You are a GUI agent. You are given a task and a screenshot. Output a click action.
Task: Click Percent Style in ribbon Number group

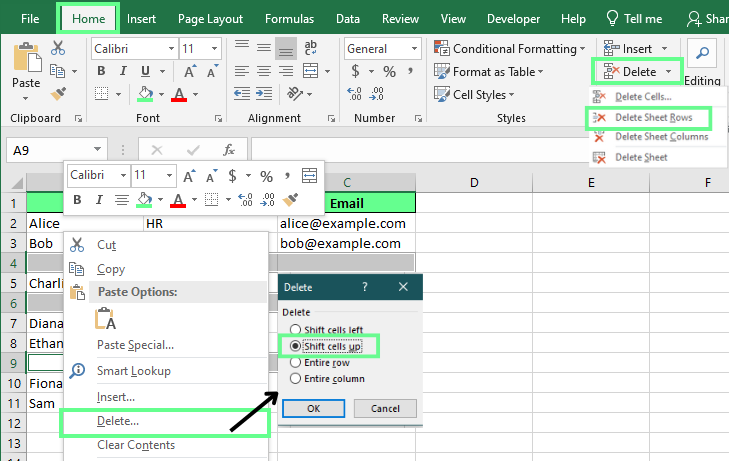390,72
